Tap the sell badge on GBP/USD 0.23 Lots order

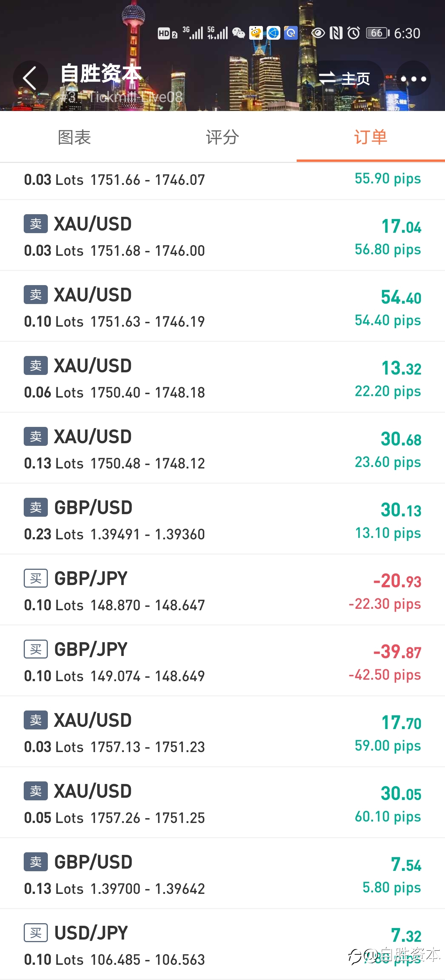coord(36,507)
